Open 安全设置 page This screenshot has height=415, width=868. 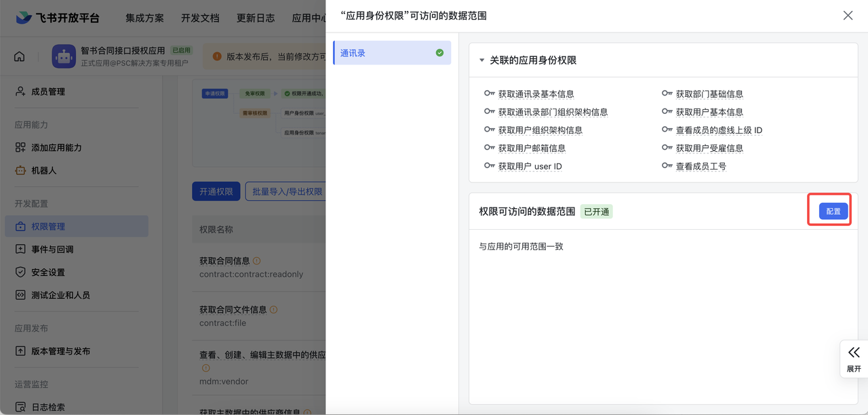click(x=47, y=273)
